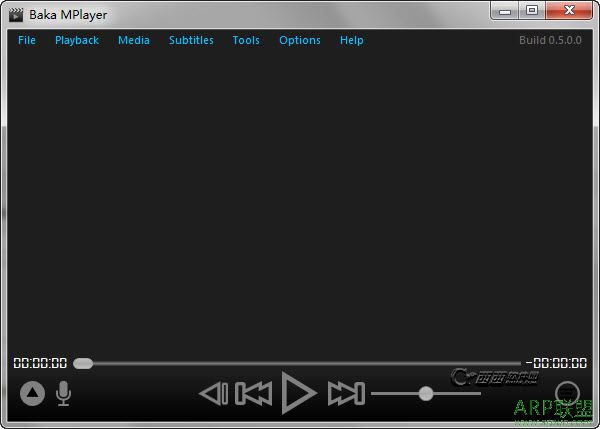
Task: Open the Media menu
Action: [x=134, y=40]
